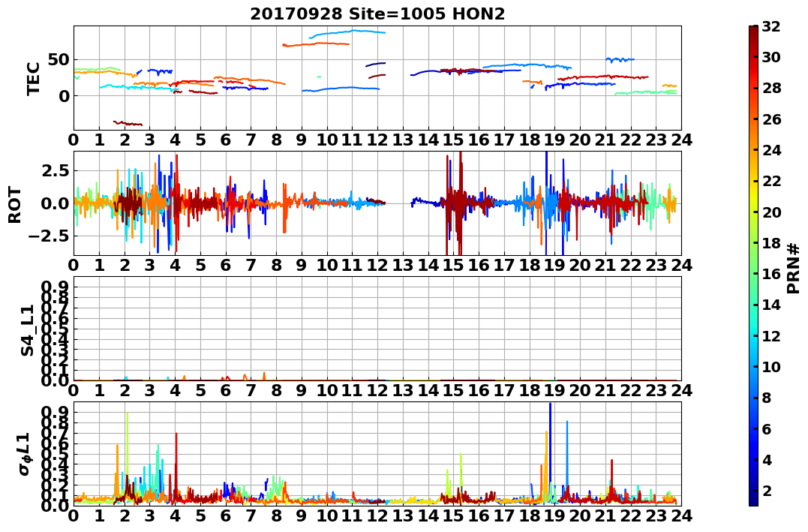
Task: Click hour 24 tick under TEC panel
Action: [x=681, y=139]
